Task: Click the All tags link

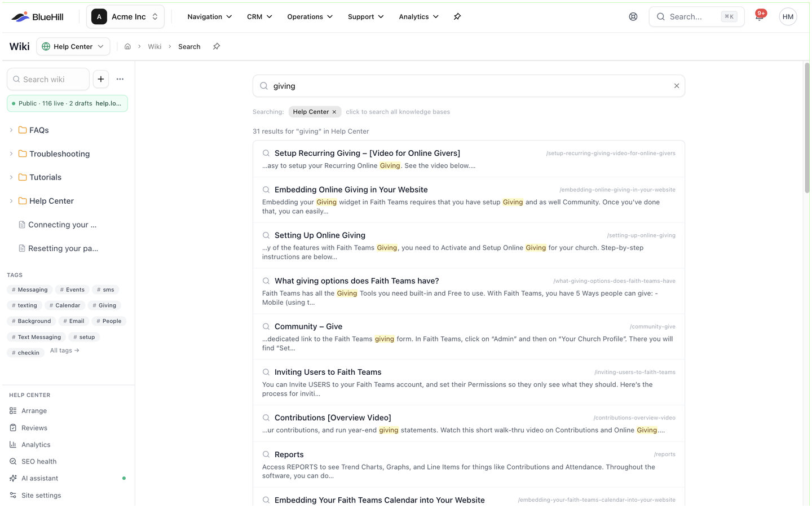Action: (x=65, y=351)
